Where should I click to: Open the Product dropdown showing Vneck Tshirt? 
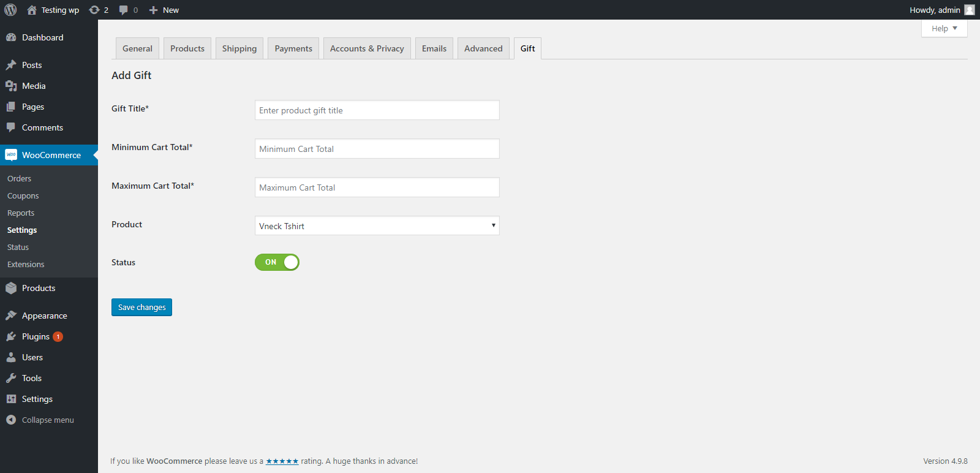tap(377, 225)
